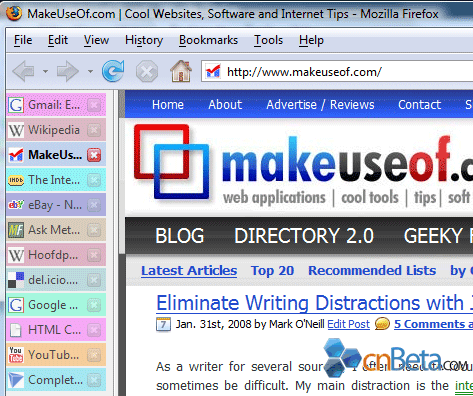The width and height of the screenshot is (473, 396).
Task: Switch to the Gmail tab
Action: coord(56,105)
